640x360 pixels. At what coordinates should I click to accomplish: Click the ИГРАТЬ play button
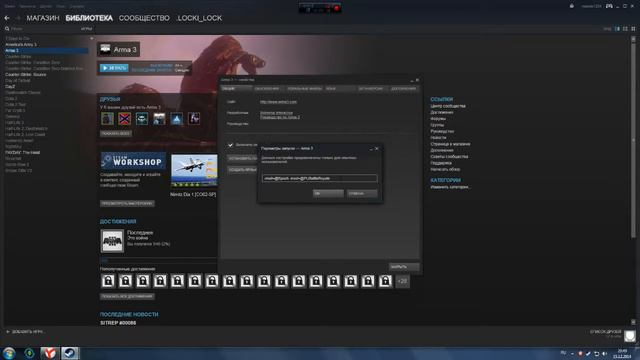pos(114,68)
